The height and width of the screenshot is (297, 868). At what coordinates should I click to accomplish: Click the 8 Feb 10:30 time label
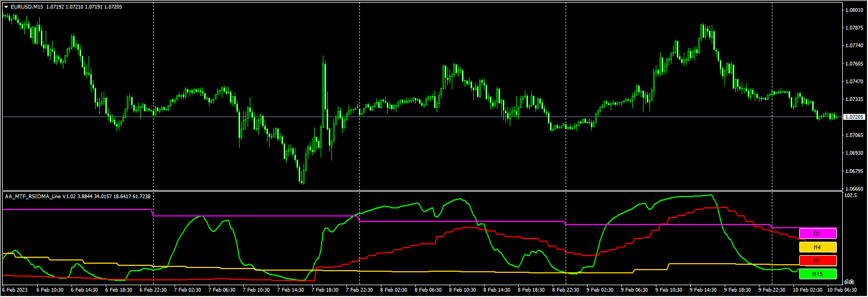pos(462,290)
